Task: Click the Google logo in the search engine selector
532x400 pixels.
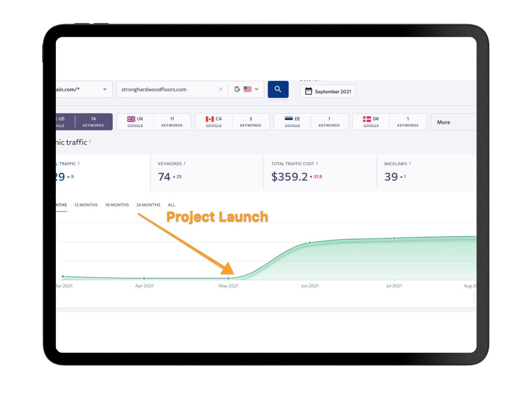Action: tap(237, 89)
